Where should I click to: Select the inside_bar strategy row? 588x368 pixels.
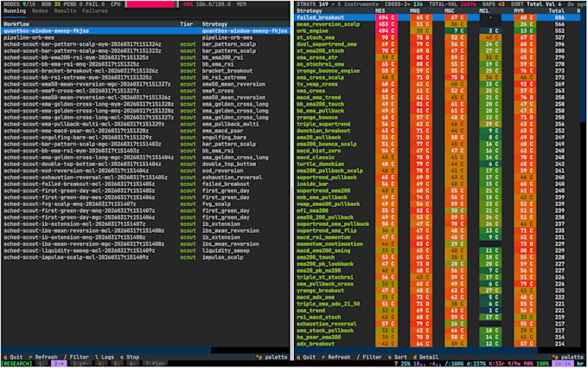(438, 184)
